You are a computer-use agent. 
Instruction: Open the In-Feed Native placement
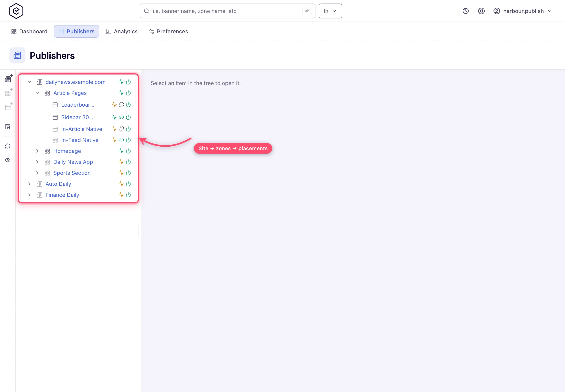click(80, 140)
